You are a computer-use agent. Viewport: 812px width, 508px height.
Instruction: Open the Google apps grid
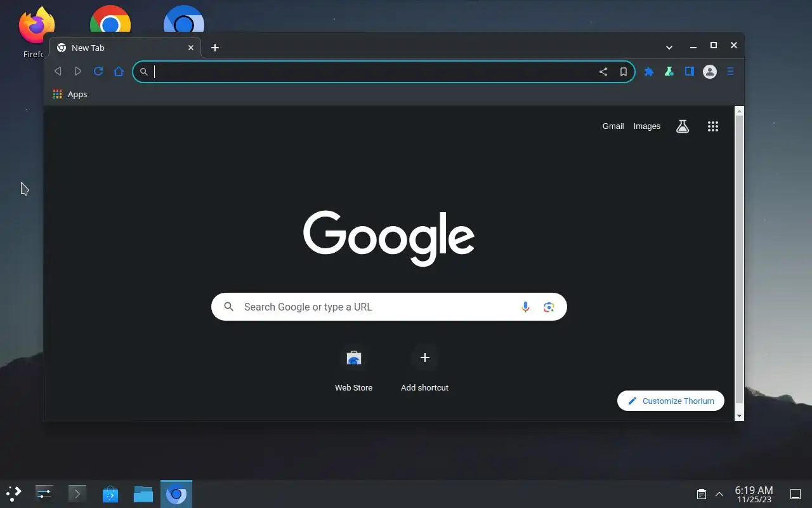coord(713,126)
